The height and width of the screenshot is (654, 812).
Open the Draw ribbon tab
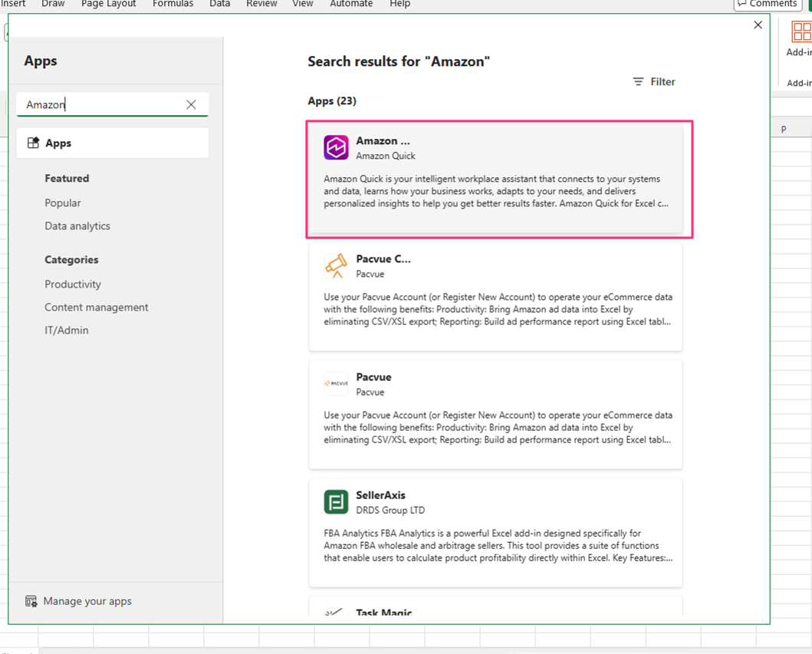click(x=53, y=4)
